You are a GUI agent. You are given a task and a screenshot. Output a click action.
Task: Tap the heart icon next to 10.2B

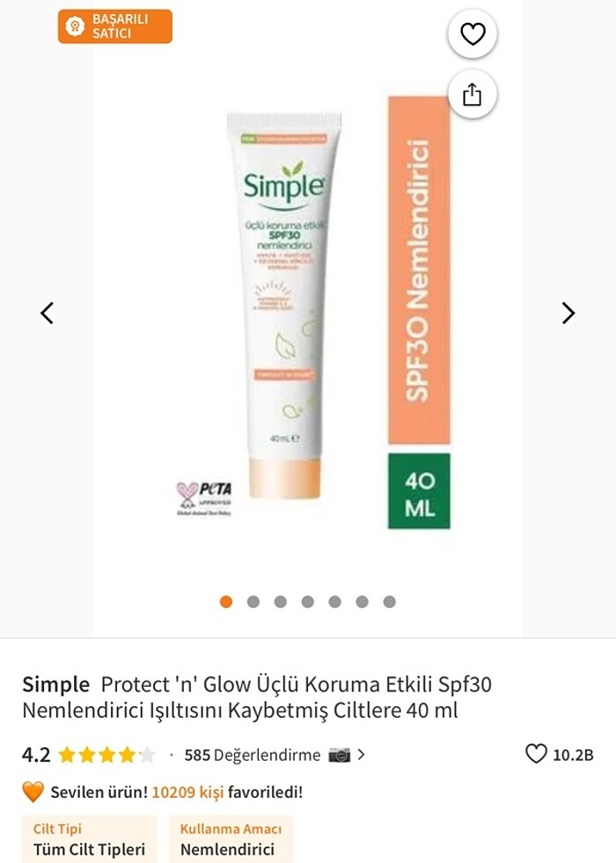point(536,754)
